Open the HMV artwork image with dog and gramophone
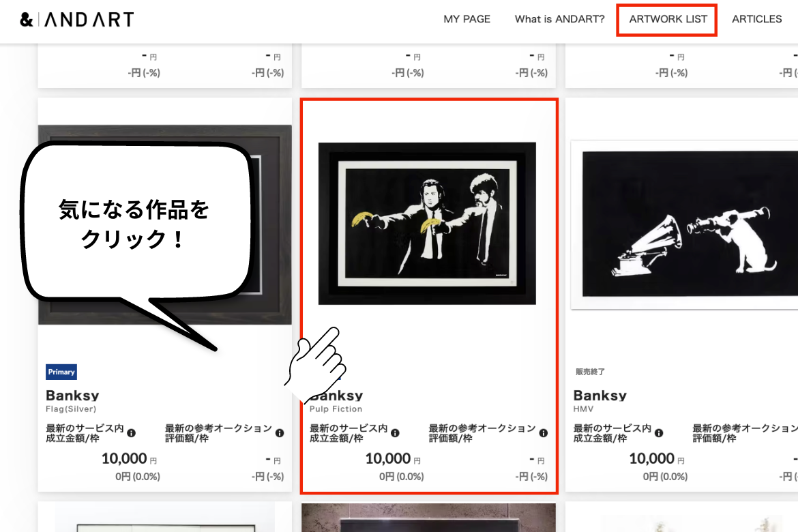The image size is (798, 532). 685,224
